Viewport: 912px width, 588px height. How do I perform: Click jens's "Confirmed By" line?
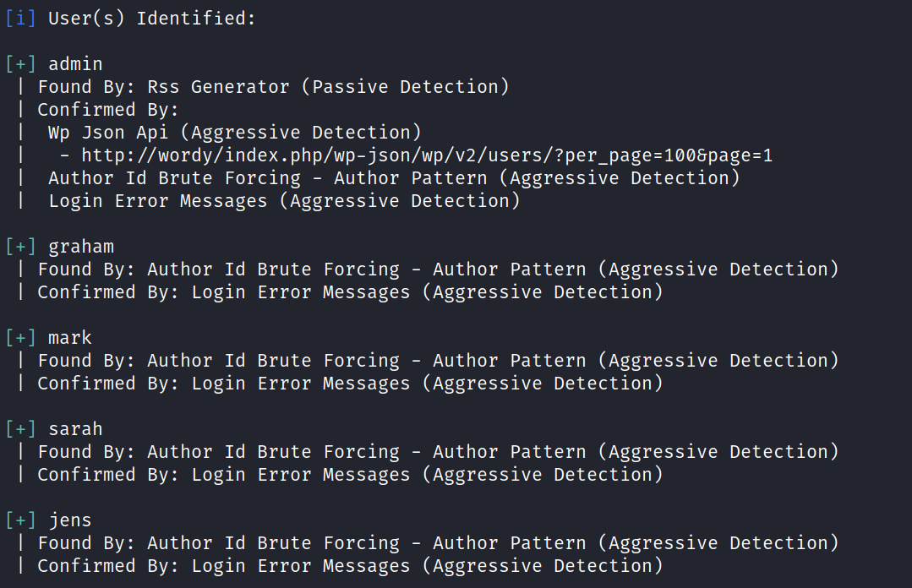350,565
